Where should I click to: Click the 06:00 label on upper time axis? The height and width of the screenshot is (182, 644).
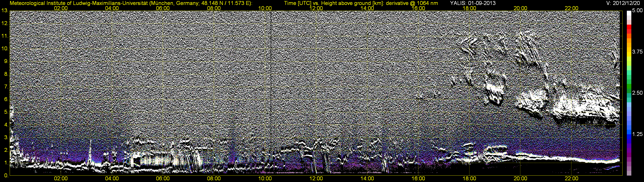pos(163,8)
